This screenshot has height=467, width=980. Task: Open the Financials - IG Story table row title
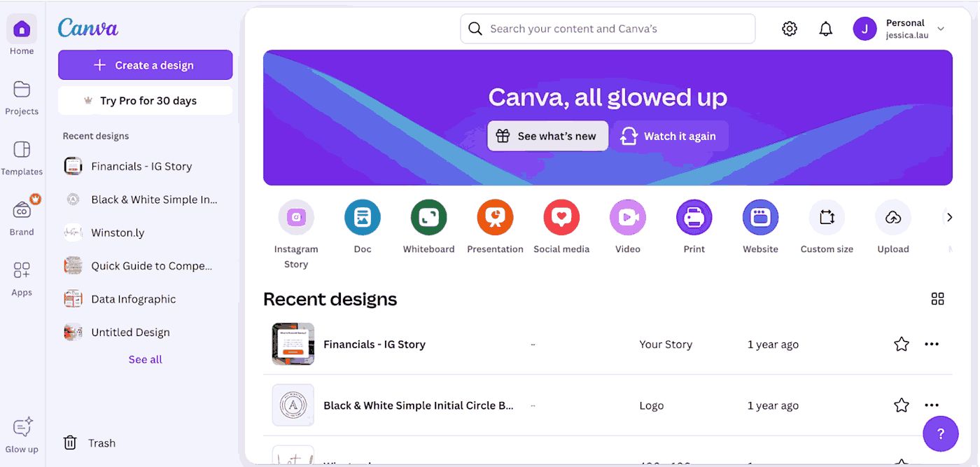pos(374,344)
